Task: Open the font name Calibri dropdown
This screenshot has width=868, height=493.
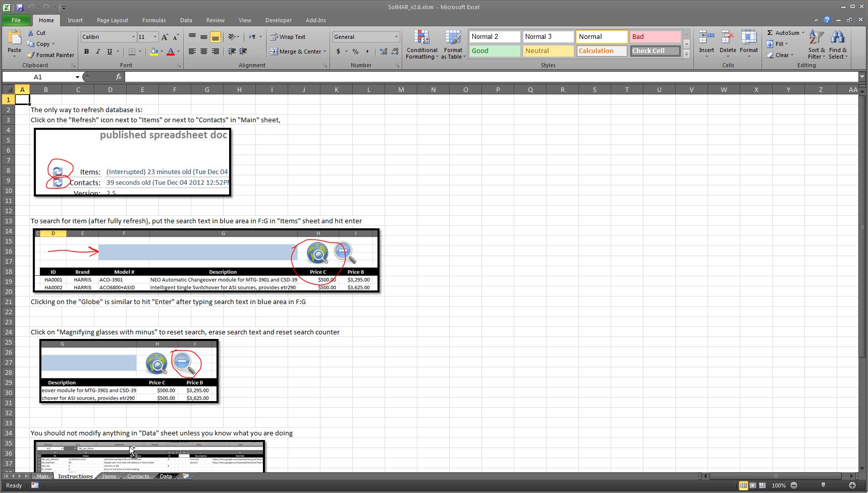Action: pyautogui.click(x=133, y=37)
